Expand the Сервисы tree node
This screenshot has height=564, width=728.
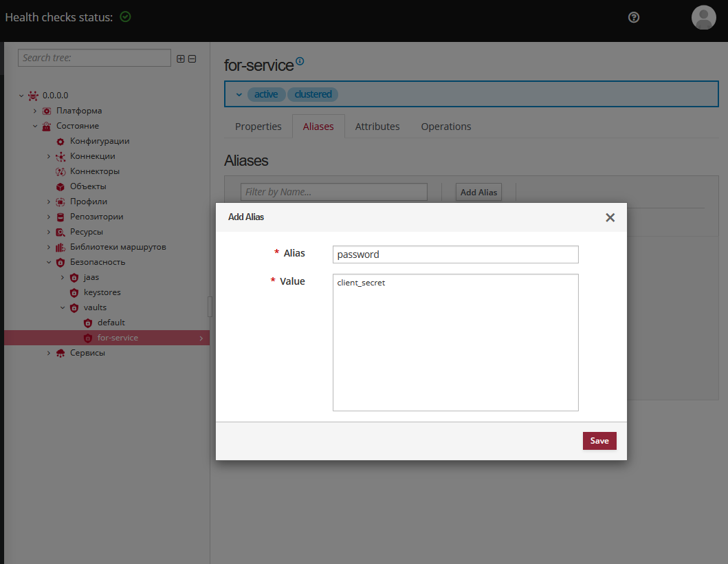click(x=47, y=353)
